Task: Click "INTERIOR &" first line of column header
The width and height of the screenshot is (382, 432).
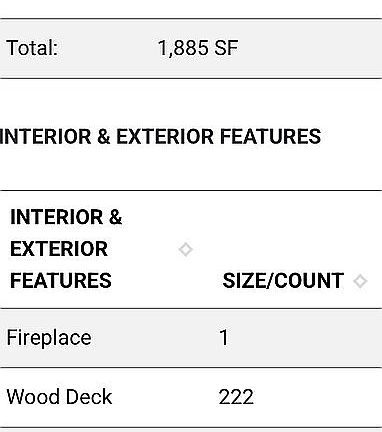Action: coord(66,217)
